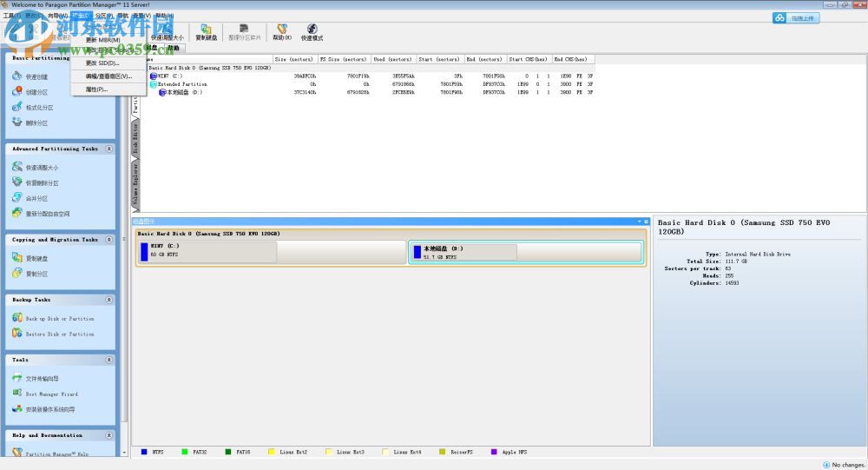Open the 分区 partition menu
868x470 pixels.
(103, 16)
